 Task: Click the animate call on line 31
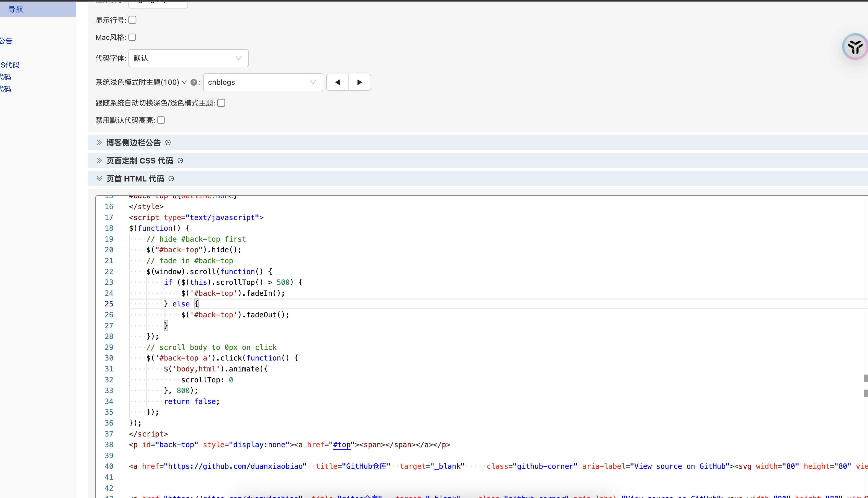216,369
